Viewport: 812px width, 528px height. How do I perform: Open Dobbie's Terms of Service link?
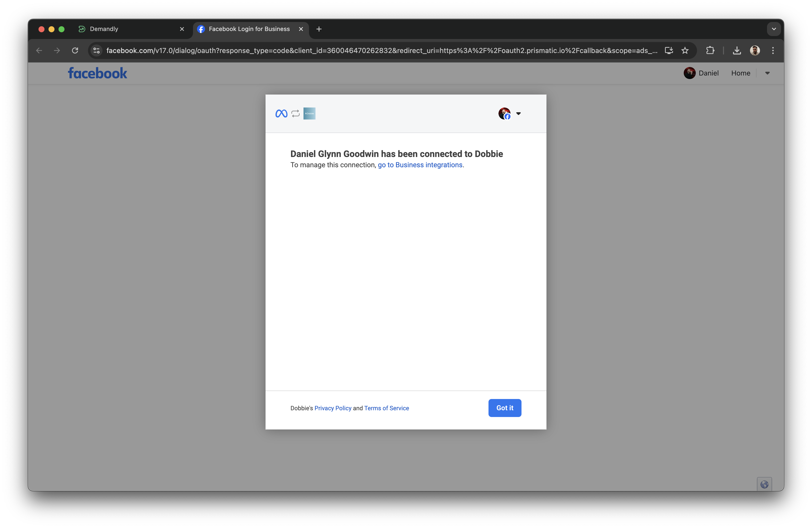click(386, 408)
